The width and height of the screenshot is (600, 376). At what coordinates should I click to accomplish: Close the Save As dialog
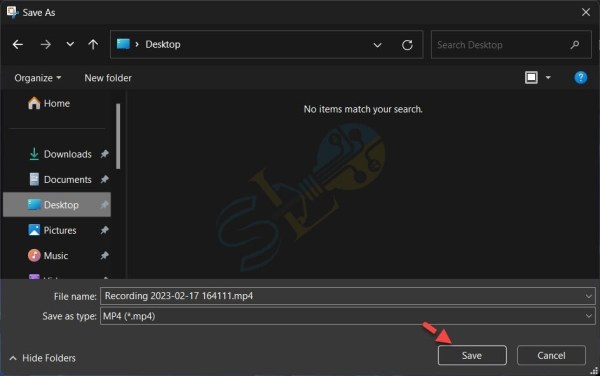(585, 12)
